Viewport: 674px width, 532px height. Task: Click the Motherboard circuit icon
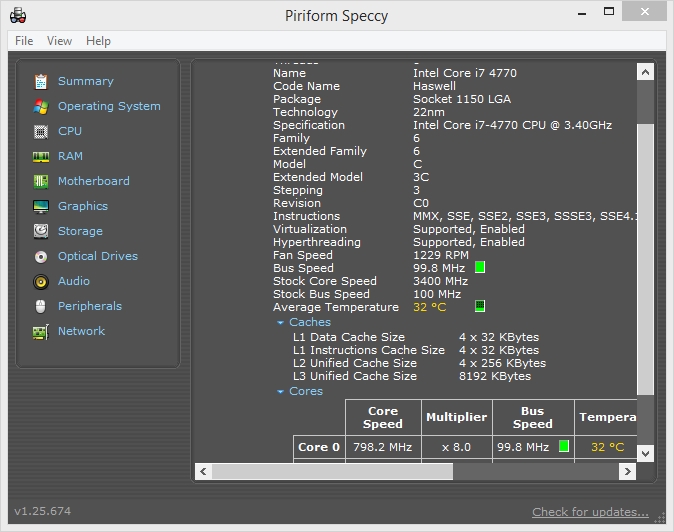(41, 181)
